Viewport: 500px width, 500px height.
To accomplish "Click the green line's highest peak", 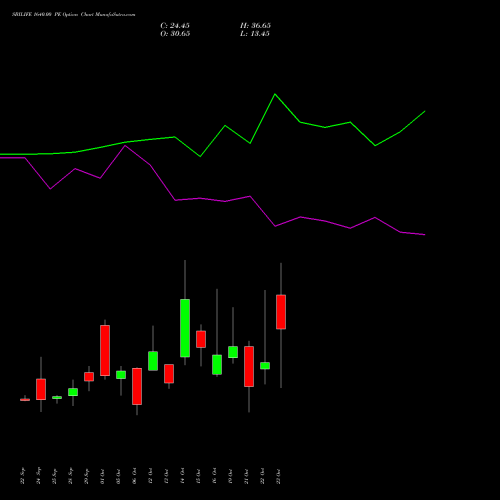I will 275,94.
